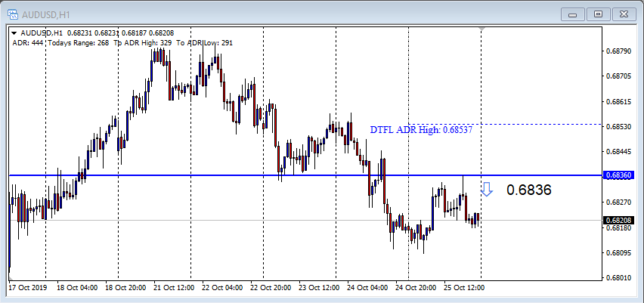
Task: Click the 0.68010 price scale label
Action: click(x=618, y=278)
